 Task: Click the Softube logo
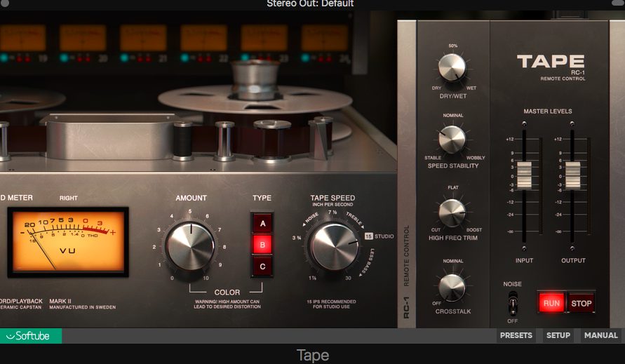click(31, 336)
